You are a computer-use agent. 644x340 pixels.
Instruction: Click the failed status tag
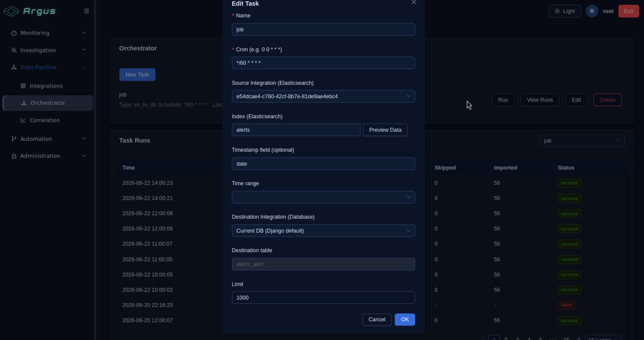click(566, 305)
